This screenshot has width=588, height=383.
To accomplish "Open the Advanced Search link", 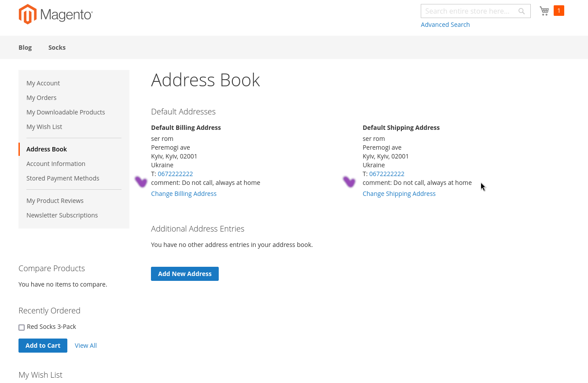I will point(445,25).
